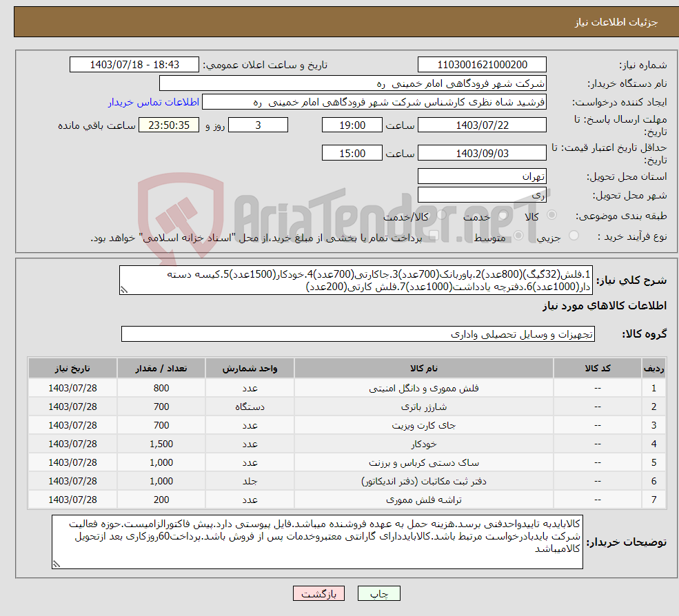
Task: Click the چاپ (print) button
Action: click(x=378, y=593)
